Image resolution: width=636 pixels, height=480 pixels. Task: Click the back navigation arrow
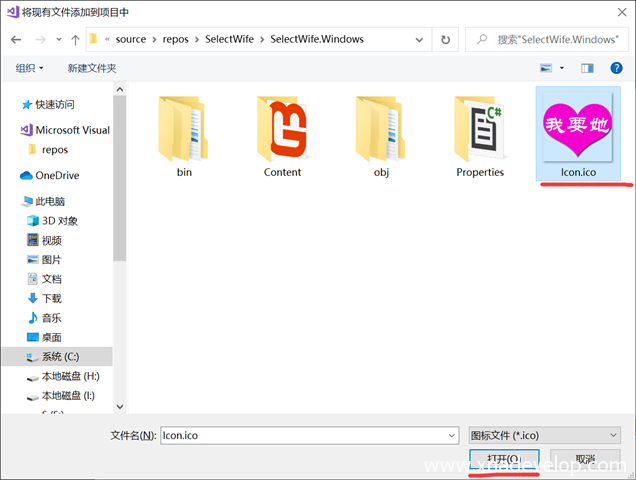(x=16, y=40)
